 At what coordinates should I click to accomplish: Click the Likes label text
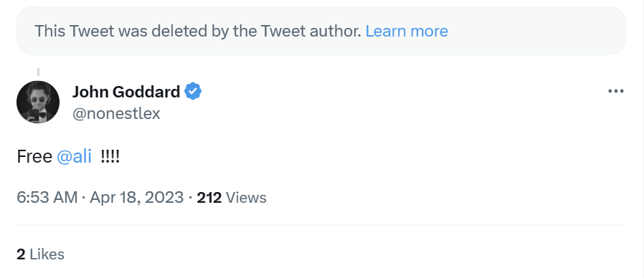[47, 254]
